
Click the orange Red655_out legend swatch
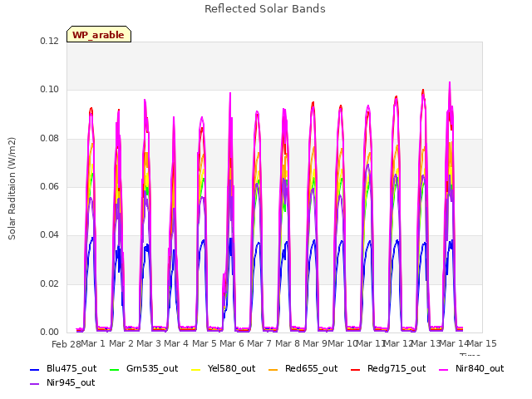pyautogui.click(x=273, y=369)
